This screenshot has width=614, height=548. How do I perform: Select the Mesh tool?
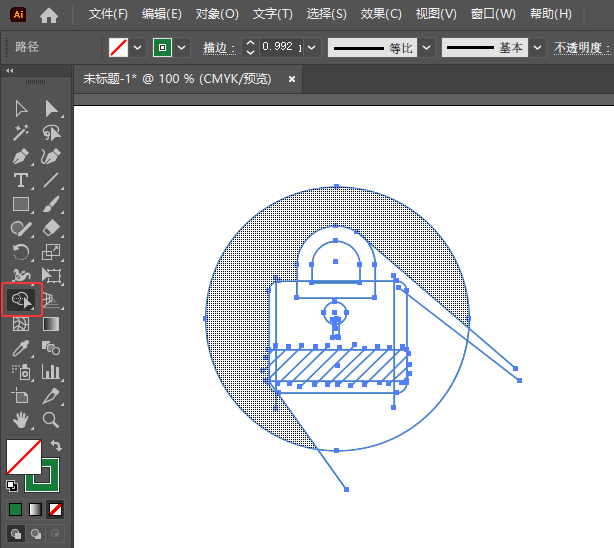click(21, 324)
